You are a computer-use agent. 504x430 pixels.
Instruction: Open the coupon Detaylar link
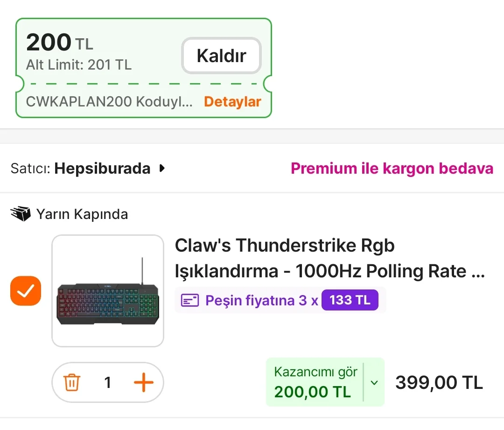tap(232, 102)
